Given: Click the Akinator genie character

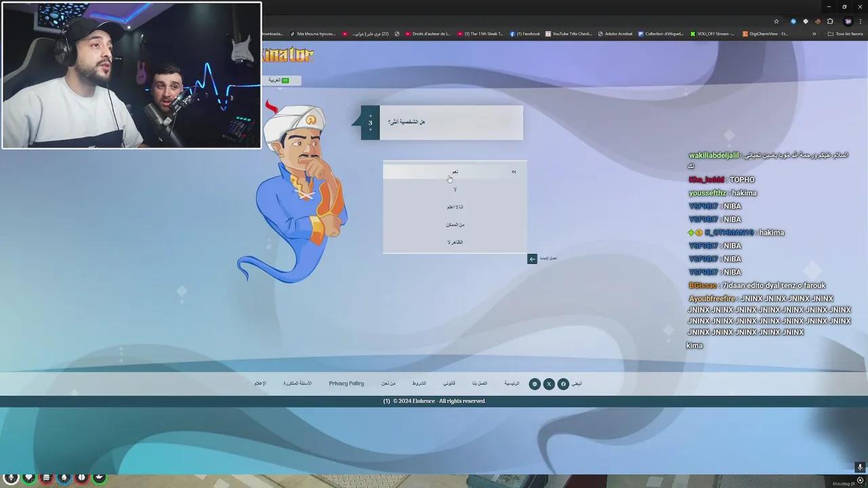Looking at the screenshot, I should [x=293, y=191].
